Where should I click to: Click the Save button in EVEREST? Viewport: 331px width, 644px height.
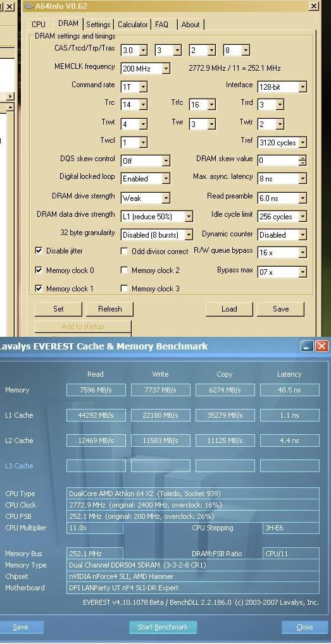[20, 627]
